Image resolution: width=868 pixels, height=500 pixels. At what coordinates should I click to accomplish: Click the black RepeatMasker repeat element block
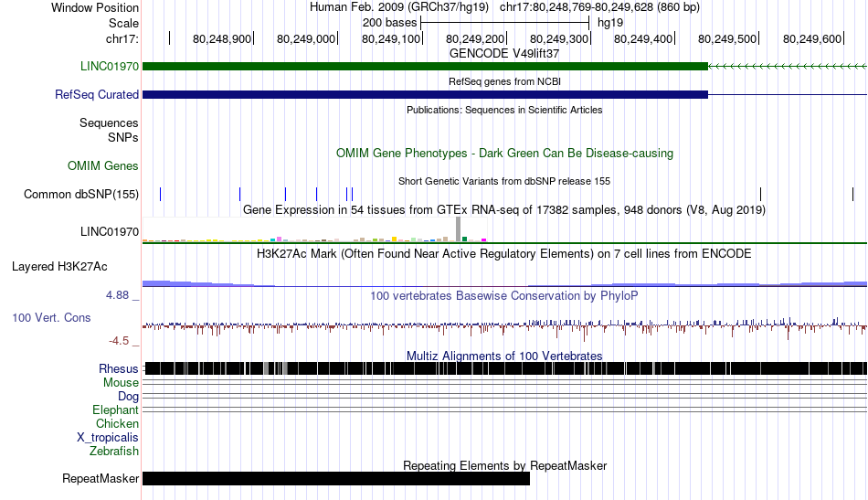(x=336, y=478)
